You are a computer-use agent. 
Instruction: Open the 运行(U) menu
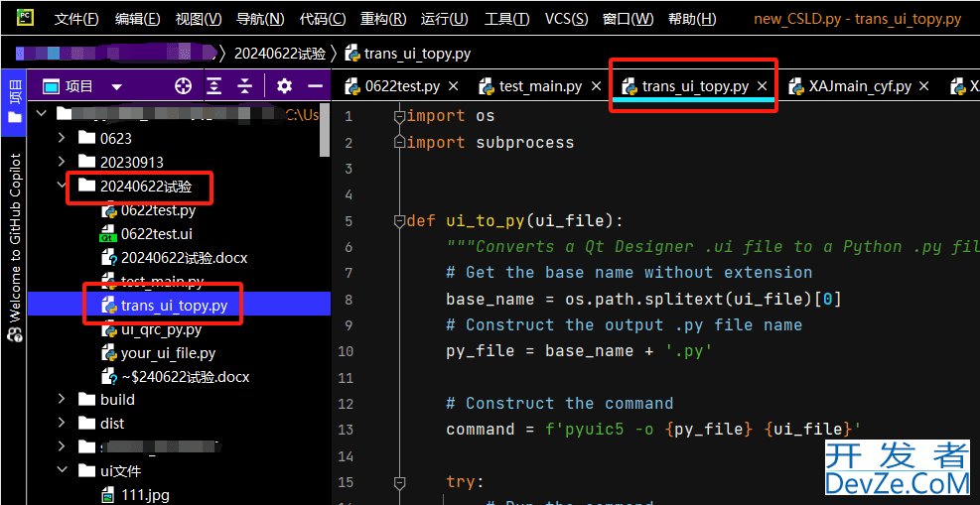[x=445, y=19]
